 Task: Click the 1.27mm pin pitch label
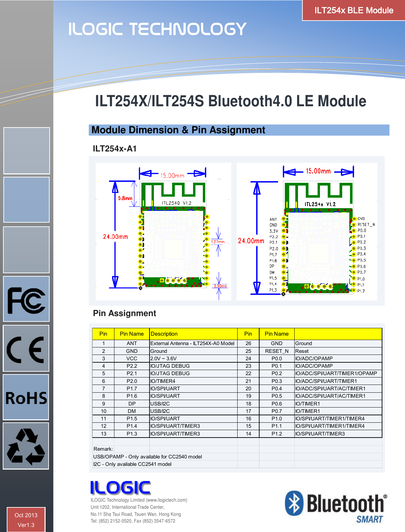pos(218,242)
